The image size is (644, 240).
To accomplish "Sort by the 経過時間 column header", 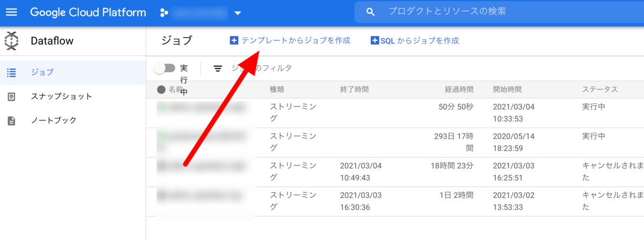I will coord(459,90).
